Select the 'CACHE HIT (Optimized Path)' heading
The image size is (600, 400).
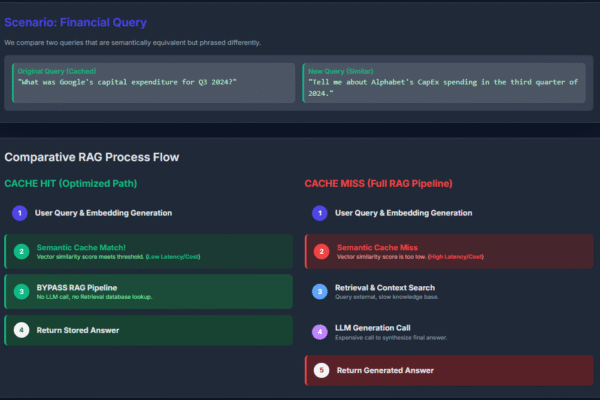pyautogui.click(x=70, y=183)
